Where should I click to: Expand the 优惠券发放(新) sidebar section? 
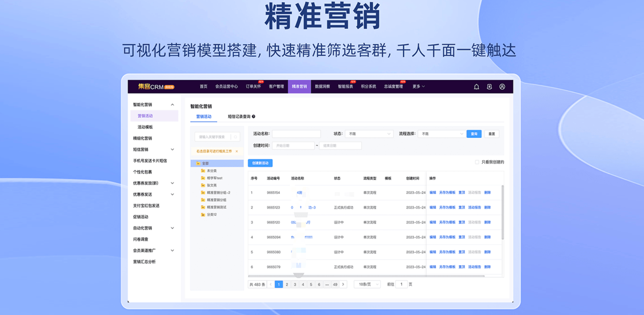click(172, 183)
